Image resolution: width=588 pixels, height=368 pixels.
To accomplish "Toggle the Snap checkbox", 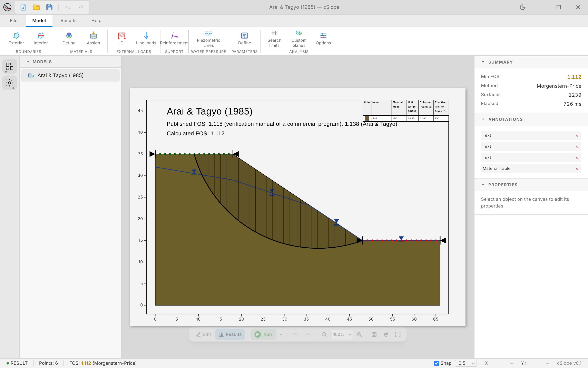I will pyautogui.click(x=436, y=363).
